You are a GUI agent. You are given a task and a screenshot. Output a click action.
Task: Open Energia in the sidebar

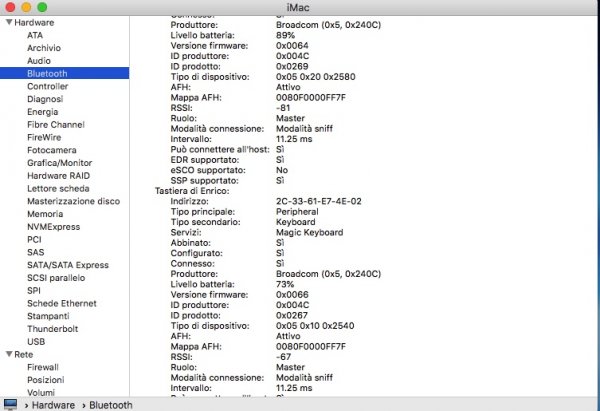tap(42, 112)
